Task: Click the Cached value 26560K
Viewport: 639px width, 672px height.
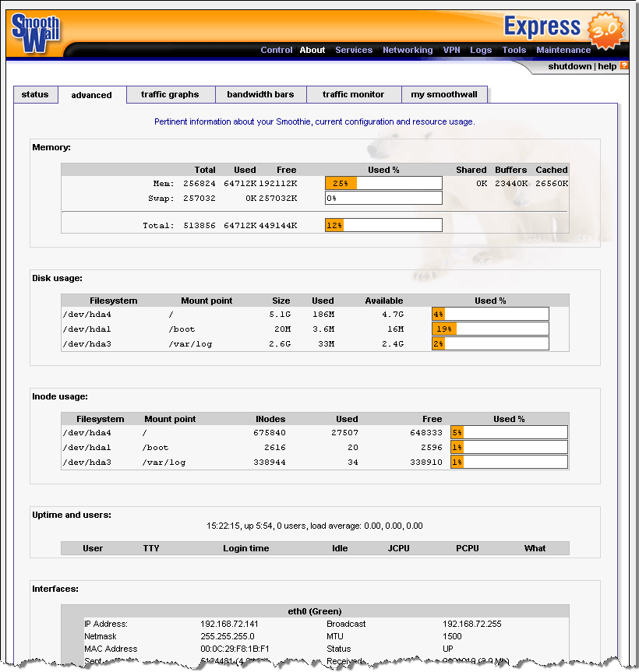Action: pos(552,184)
